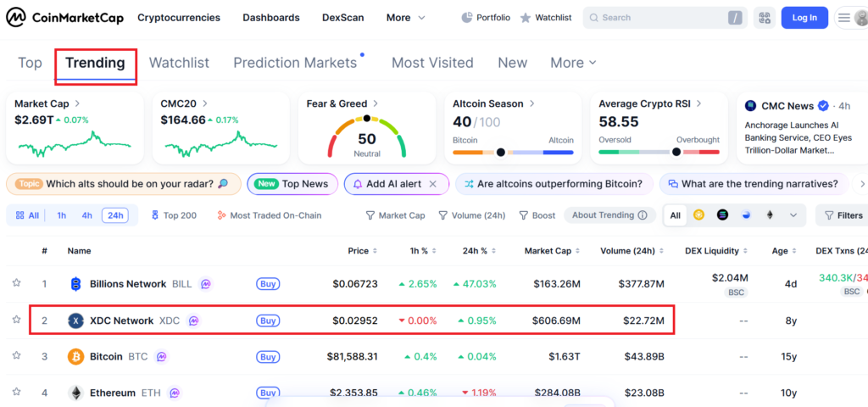Open the Boost filter

[537, 215]
